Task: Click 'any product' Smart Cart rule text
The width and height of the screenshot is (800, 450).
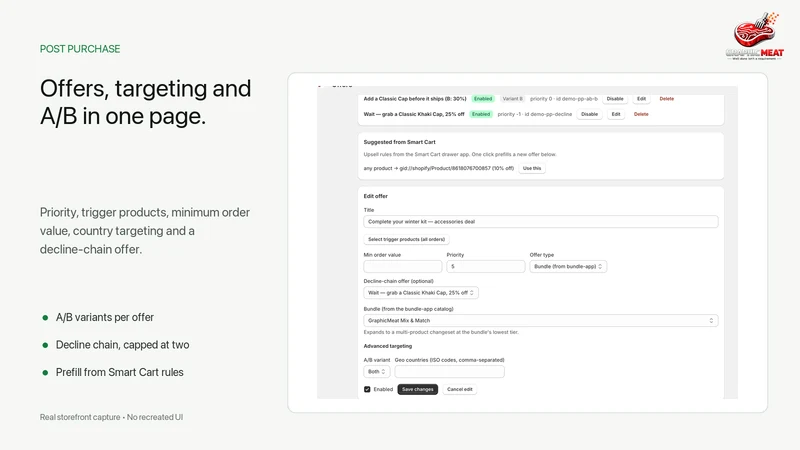Action: 439,168
